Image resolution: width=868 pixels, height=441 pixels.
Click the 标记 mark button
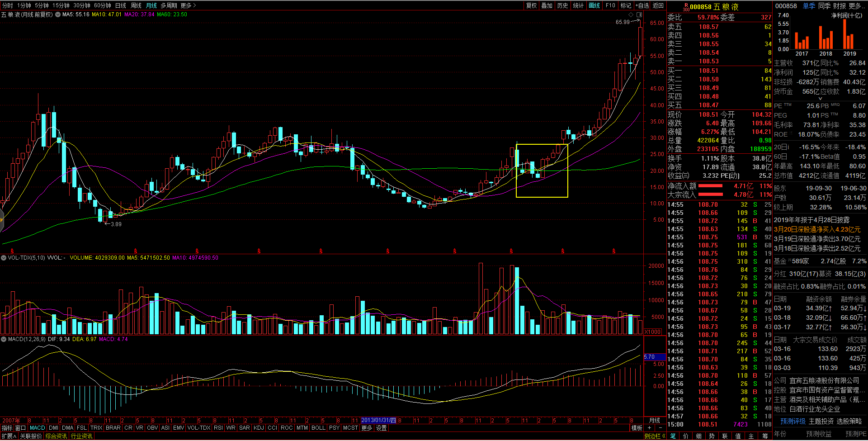[x=626, y=5]
